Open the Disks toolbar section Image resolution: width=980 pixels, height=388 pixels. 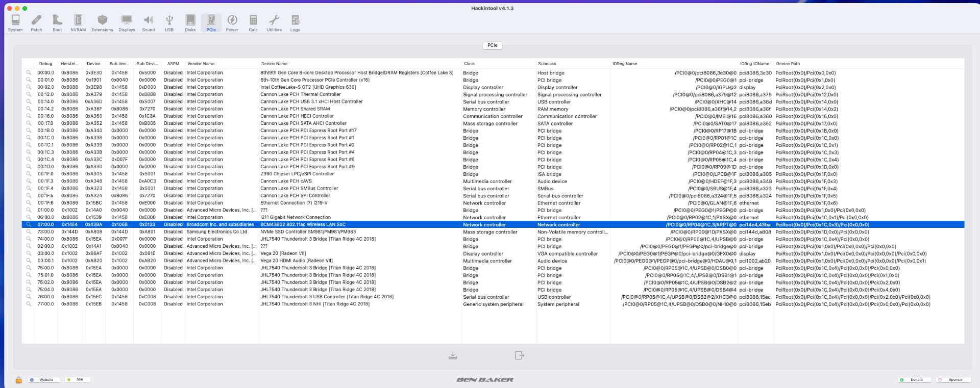pos(190,23)
